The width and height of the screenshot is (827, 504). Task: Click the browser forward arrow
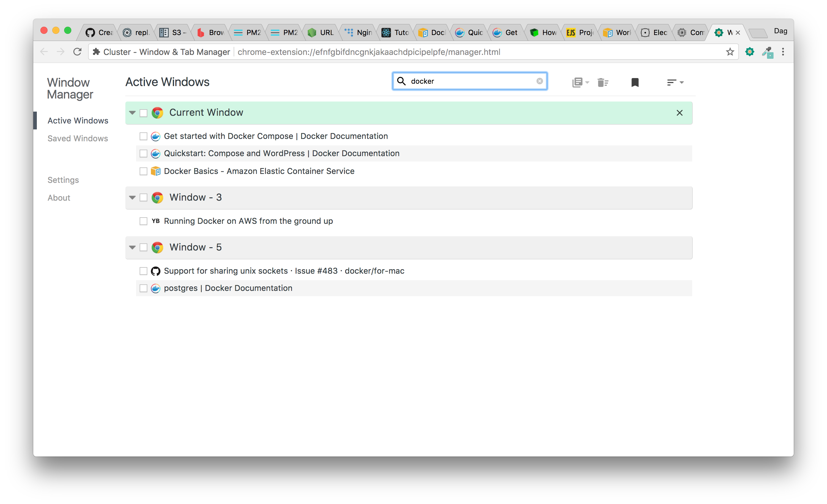click(x=60, y=52)
